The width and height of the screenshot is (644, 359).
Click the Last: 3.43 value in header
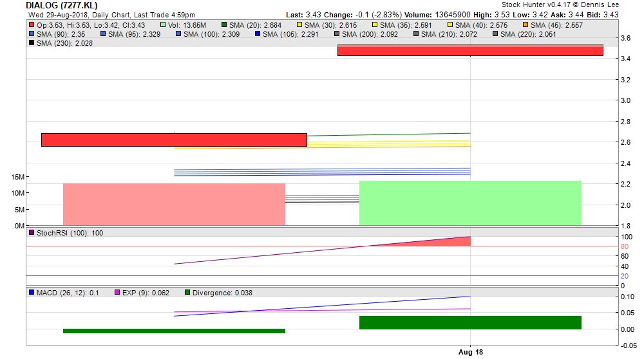(x=303, y=15)
